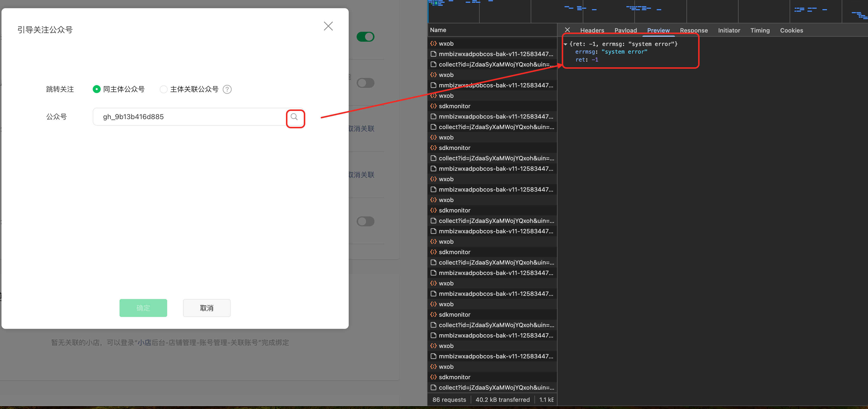Click the Name column header
This screenshot has width=868, height=409.
[x=438, y=30]
